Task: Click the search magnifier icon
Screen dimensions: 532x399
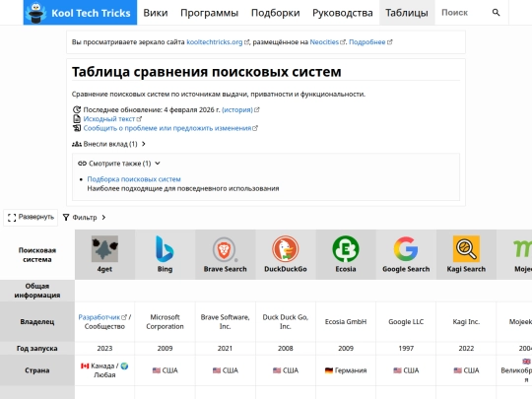Action: (496, 13)
